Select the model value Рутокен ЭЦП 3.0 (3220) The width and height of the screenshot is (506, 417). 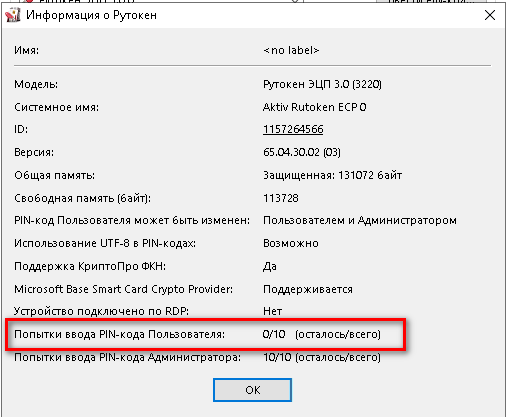[x=322, y=84]
